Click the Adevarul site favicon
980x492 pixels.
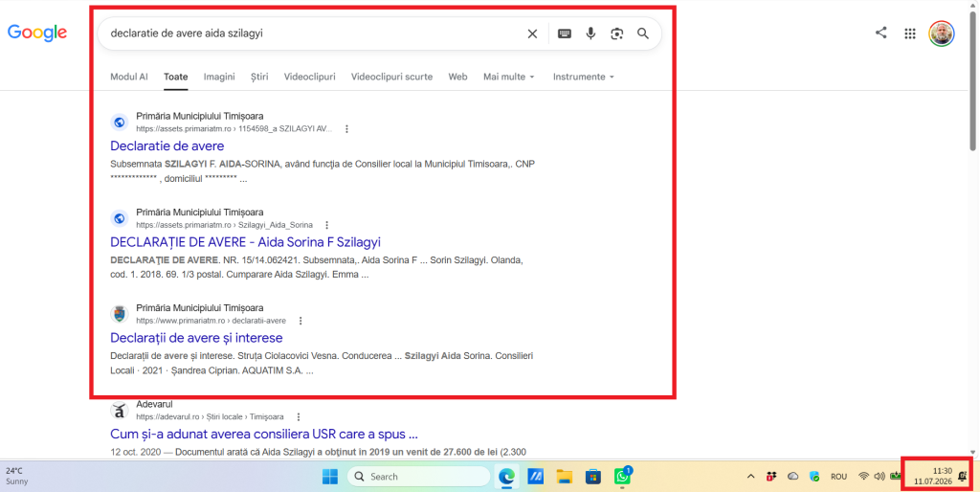click(x=120, y=411)
